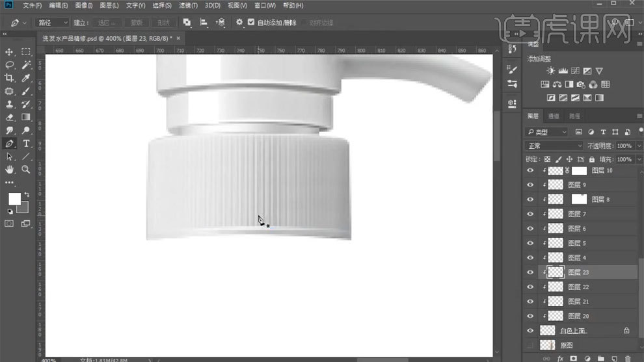Viewport: 644px width, 362px height.
Task: Click the Brightness/Contrast adjustment icon
Action: coord(551,71)
